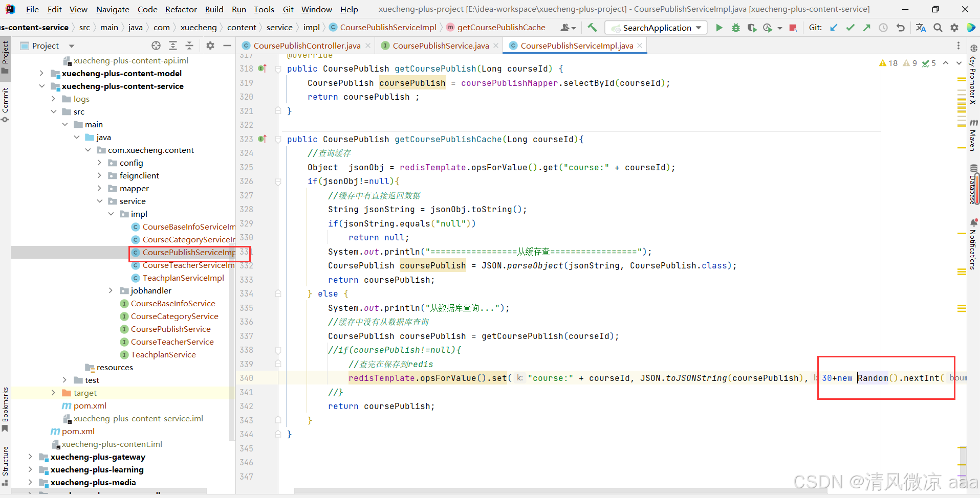This screenshot has width=980, height=498.
Task: Click the Build hammer icon
Action: coord(592,28)
